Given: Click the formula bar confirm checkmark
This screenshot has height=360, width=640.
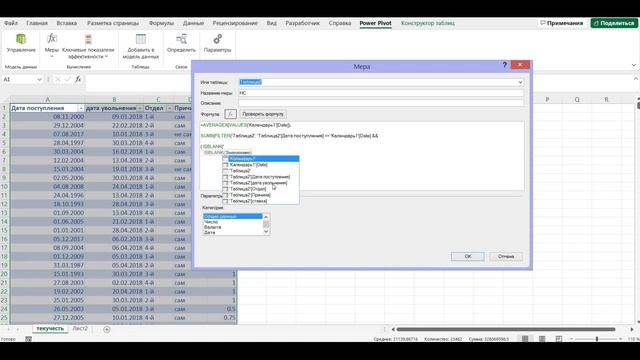Looking at the screenshot, I should click(x=67, y=79).
